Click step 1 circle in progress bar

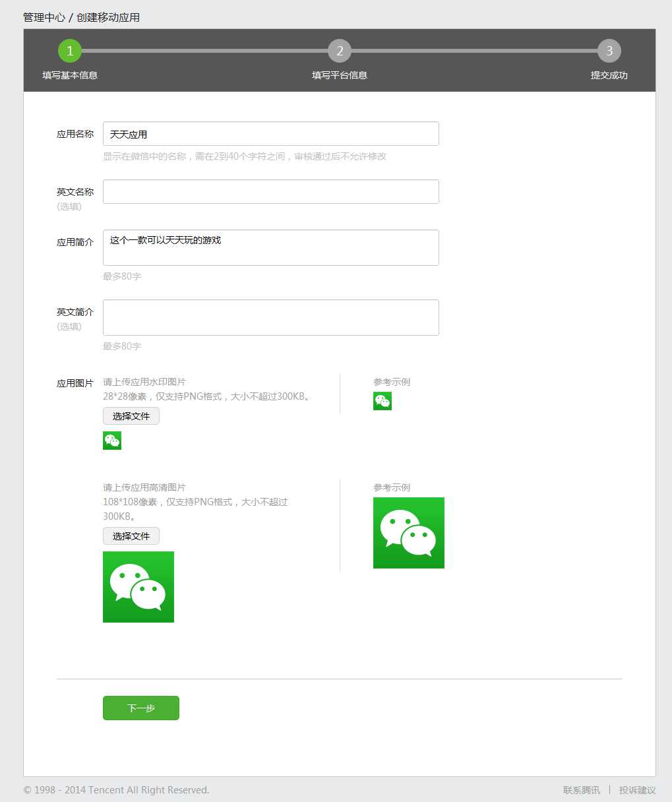(70, 51)
